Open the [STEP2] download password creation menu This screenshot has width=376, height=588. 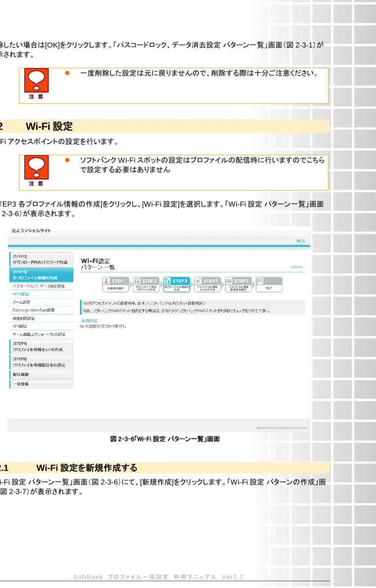41,259
